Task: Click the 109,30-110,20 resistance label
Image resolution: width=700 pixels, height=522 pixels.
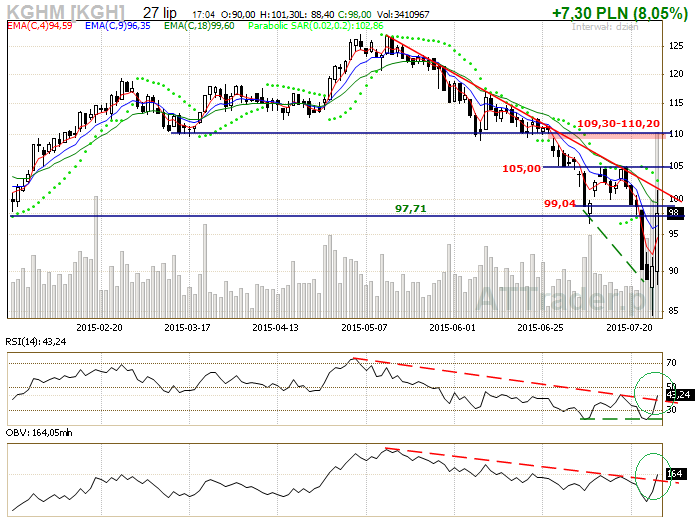Action: [x=618, y=124]
